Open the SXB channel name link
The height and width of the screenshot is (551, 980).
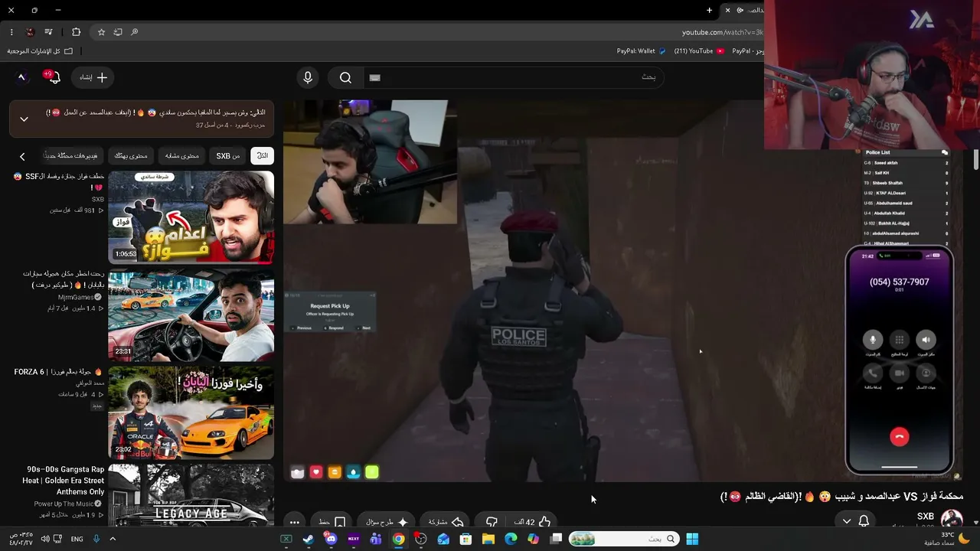[x=925, y=517]
